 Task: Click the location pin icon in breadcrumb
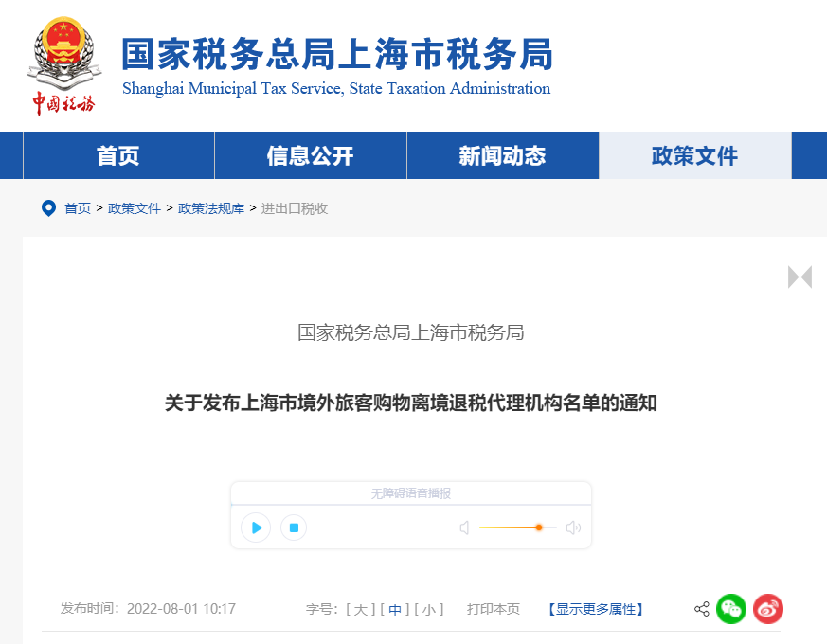coord(48,208)
